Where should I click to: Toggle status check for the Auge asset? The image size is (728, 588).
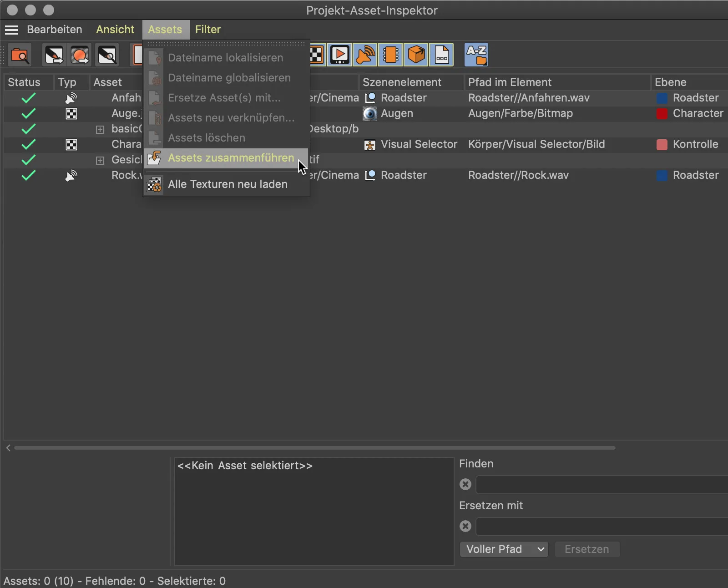click(x=28, y=113)
